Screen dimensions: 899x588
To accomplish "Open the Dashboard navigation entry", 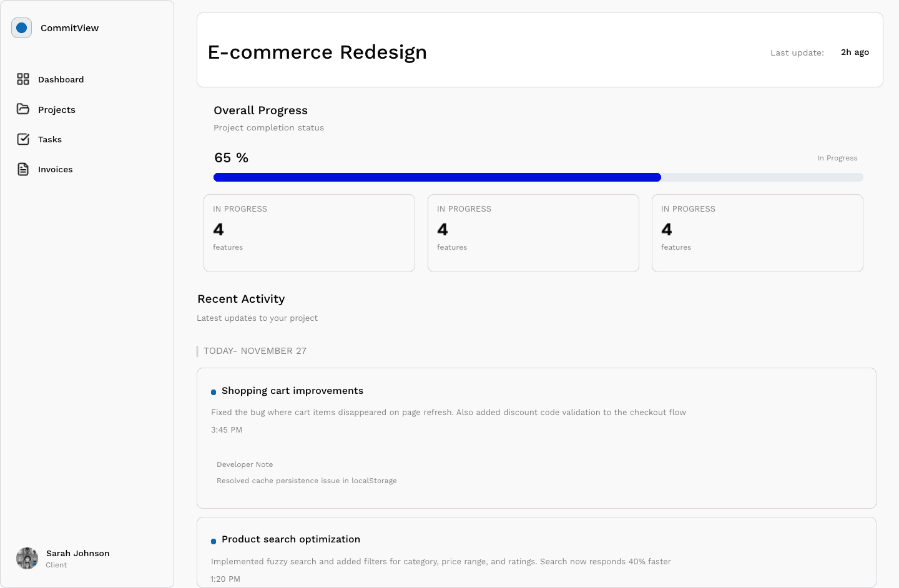I will click(x=61, y=79).
